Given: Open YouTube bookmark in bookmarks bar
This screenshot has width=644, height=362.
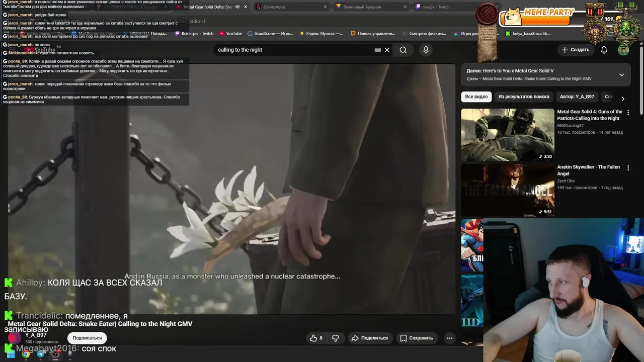Looking at the screenshot, I should (x=230, y=34).
